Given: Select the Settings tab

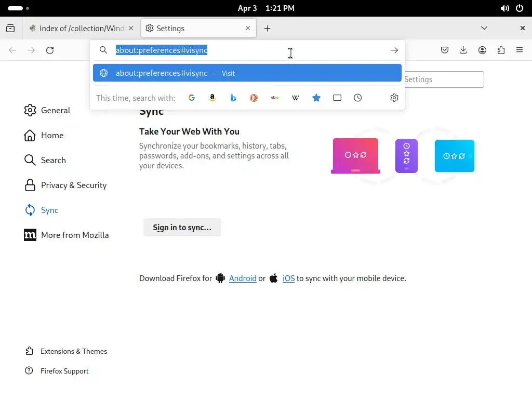Looking at the screenshot, I should pos(198,28).
